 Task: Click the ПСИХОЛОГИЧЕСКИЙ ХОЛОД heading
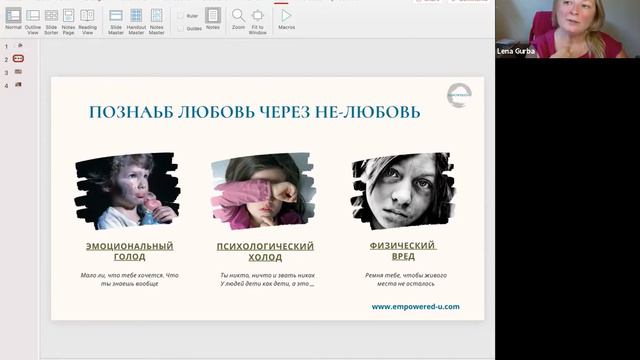(265, 251)
